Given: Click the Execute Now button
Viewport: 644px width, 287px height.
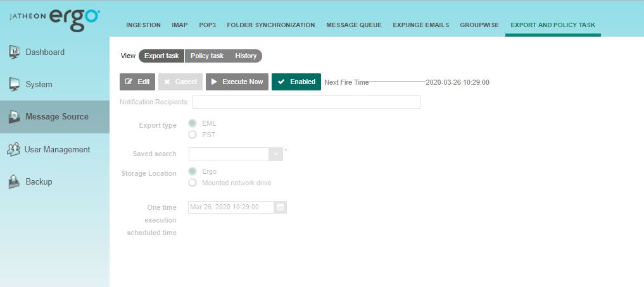Looking at the screenshot, I should 237,82.
